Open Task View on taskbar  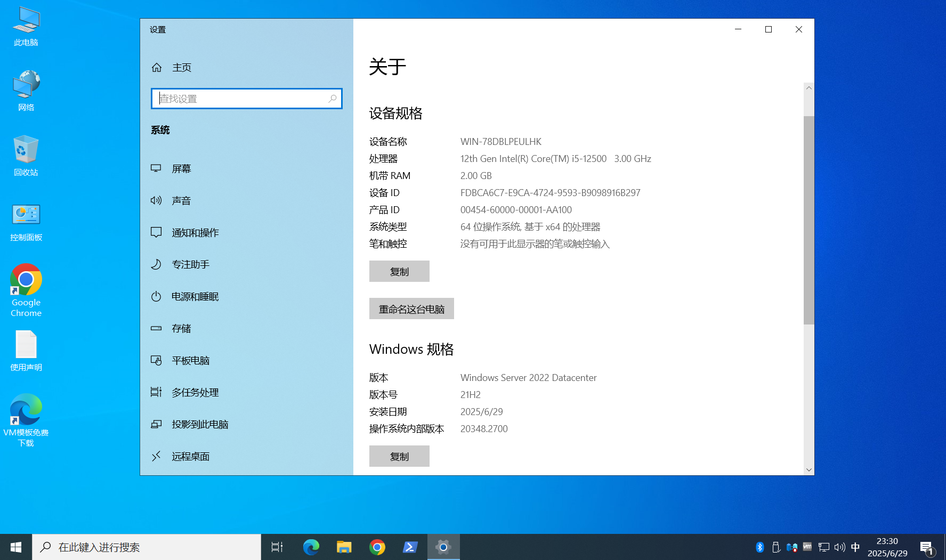(277, 547)
